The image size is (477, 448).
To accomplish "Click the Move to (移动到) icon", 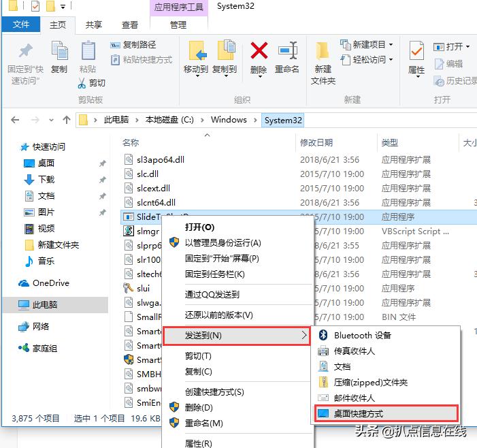I will pyautogui.click(x=197, y=50).
